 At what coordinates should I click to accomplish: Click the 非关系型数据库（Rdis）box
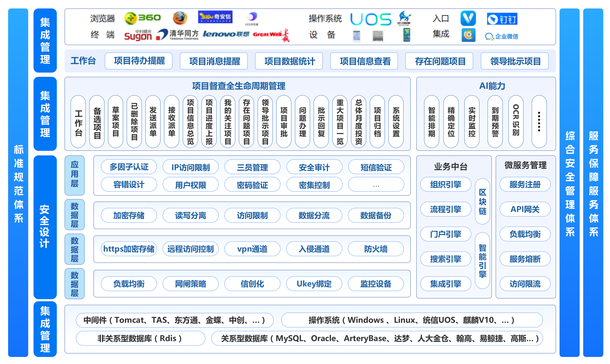point(140,338)
